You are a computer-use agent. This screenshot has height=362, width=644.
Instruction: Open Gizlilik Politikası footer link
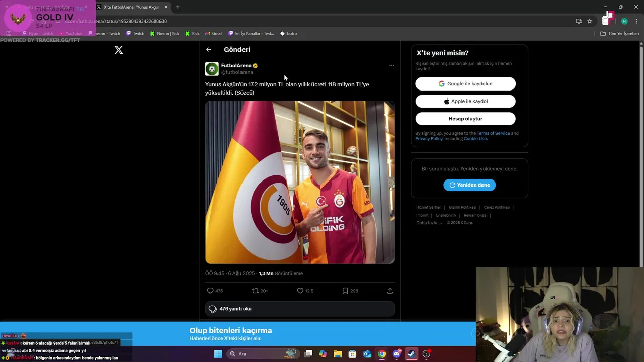click(462, 207)
